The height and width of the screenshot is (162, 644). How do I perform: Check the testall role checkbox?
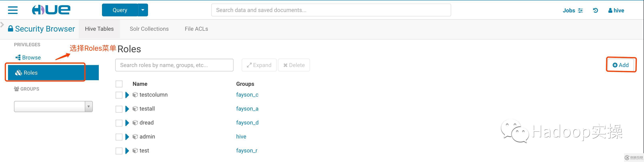tap(119, 109)
